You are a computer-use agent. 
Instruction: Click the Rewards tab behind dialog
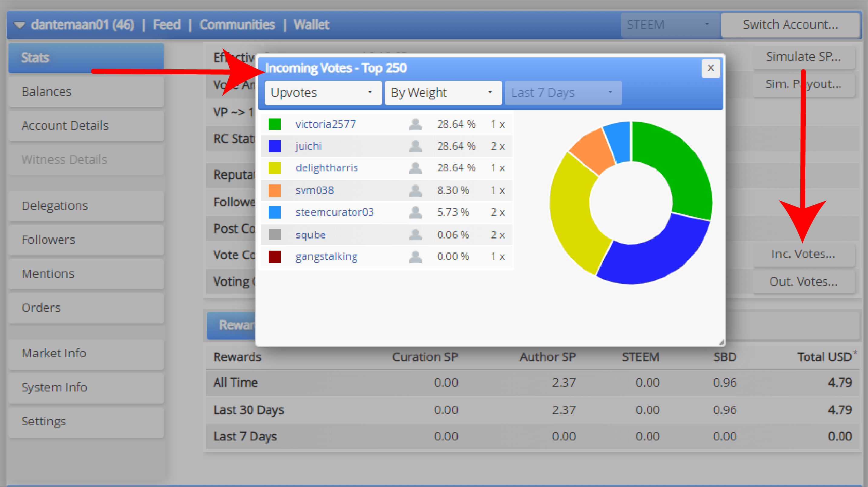(232, 325)
